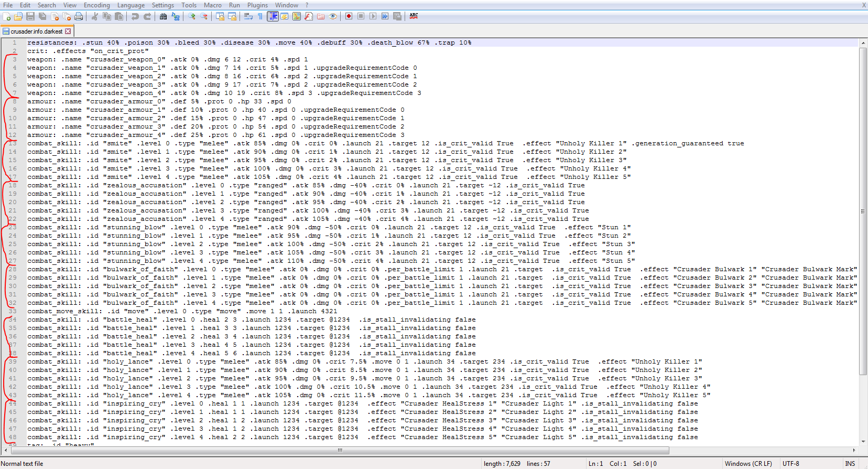Click the horizontal scrollbar right arrow

click(x=854, y=450)
